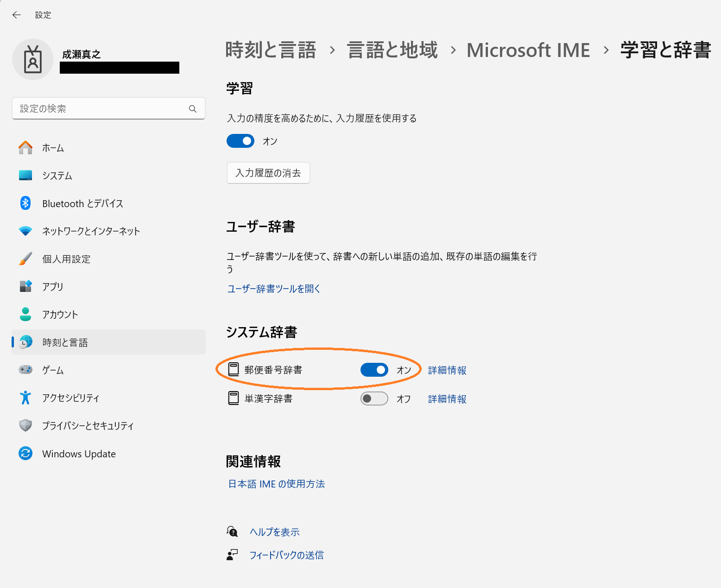Click the 設定の検索 input field
This screenshot has height=588, width=721.
[108, 108]
